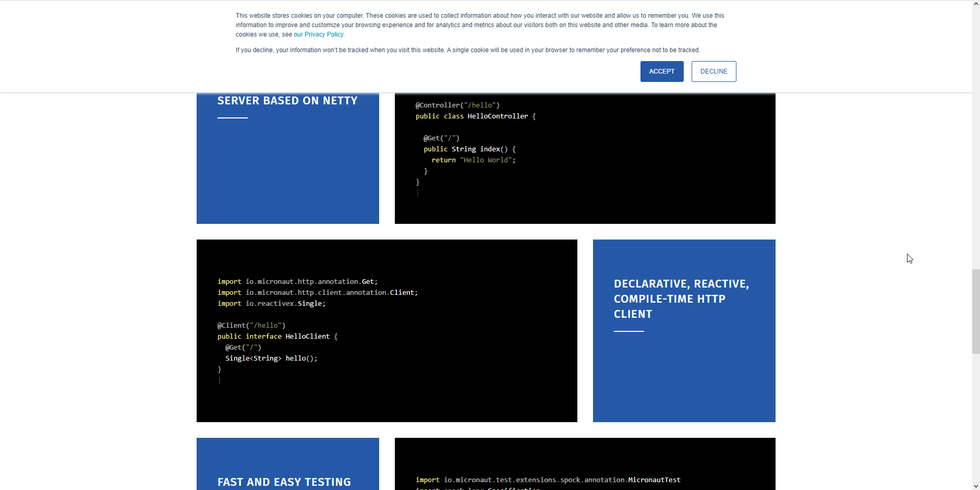
Task: Click the 'import io.reactivex.Single' line
Action: click(271, 304)
